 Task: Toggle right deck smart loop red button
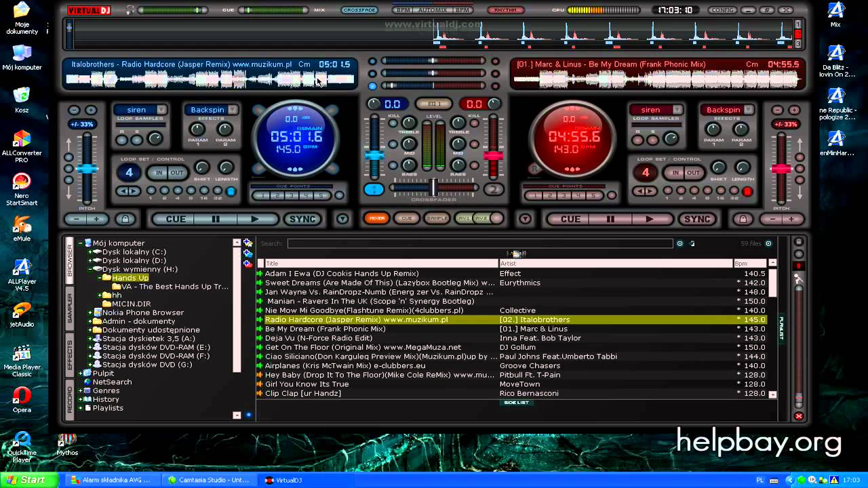coord(747,191)
